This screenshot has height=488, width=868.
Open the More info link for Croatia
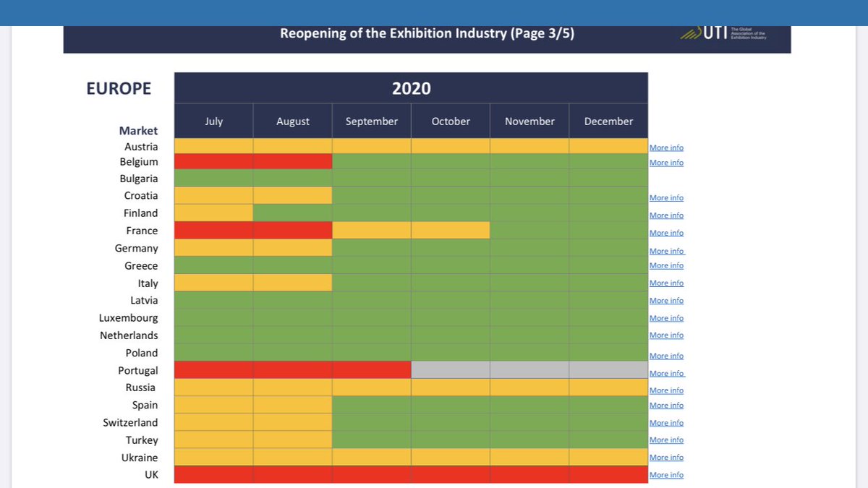pyautogui.click(x=666, y=197)
